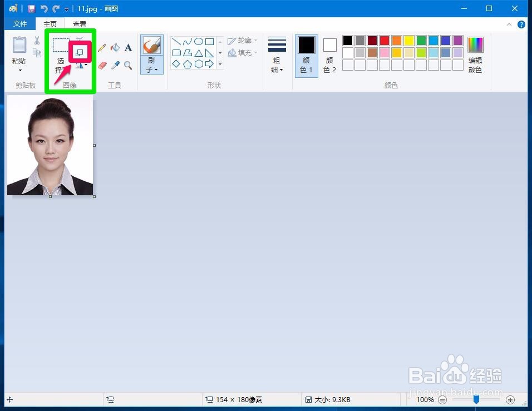The image size is (532, 411).
Task: Expand the shapes gallery more arrow
Action: (x=220, y=64)
